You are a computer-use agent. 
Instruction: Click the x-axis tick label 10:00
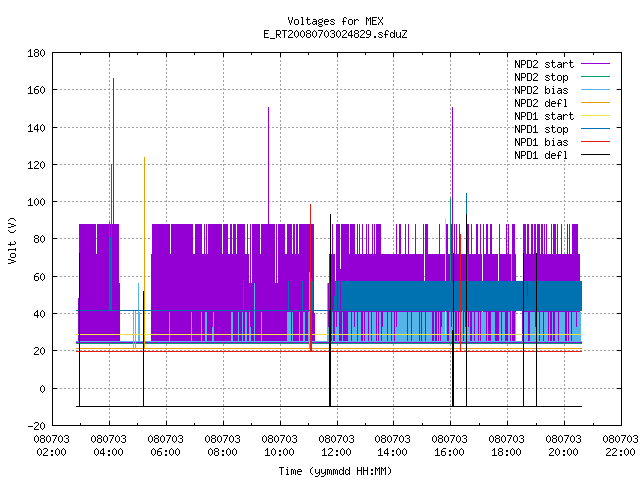click(279, 452)
